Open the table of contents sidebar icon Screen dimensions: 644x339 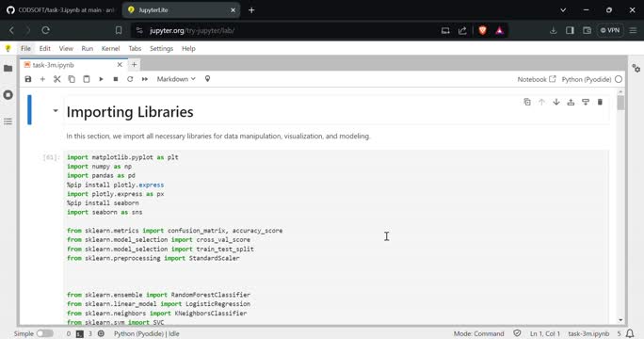click(x=8, y=121)
